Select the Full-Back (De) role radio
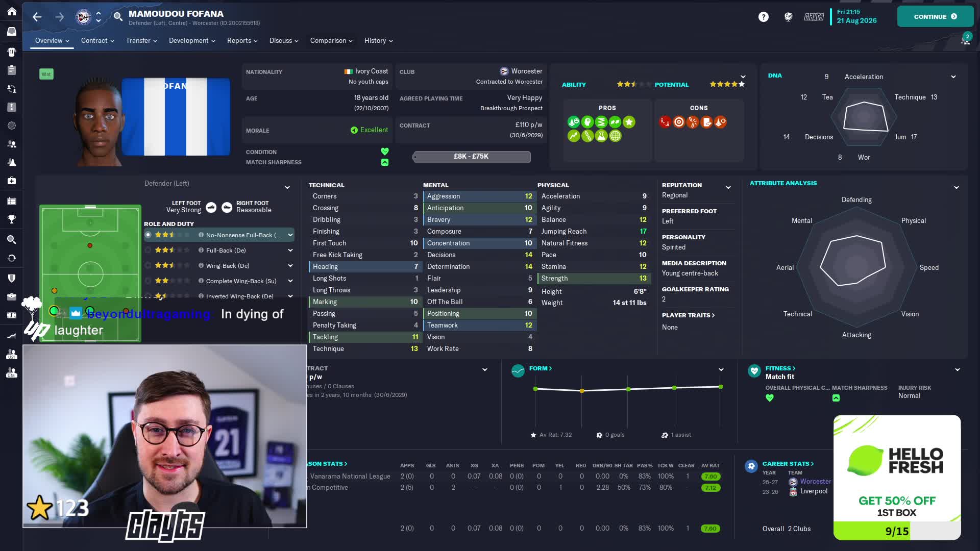The image size is (980, 551). click(x=148, y=250)
